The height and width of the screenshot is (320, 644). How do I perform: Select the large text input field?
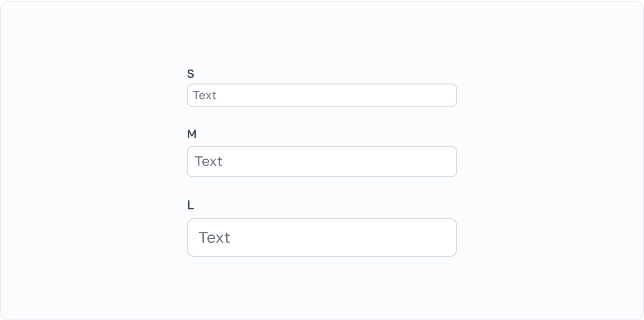tap(322, 237)
